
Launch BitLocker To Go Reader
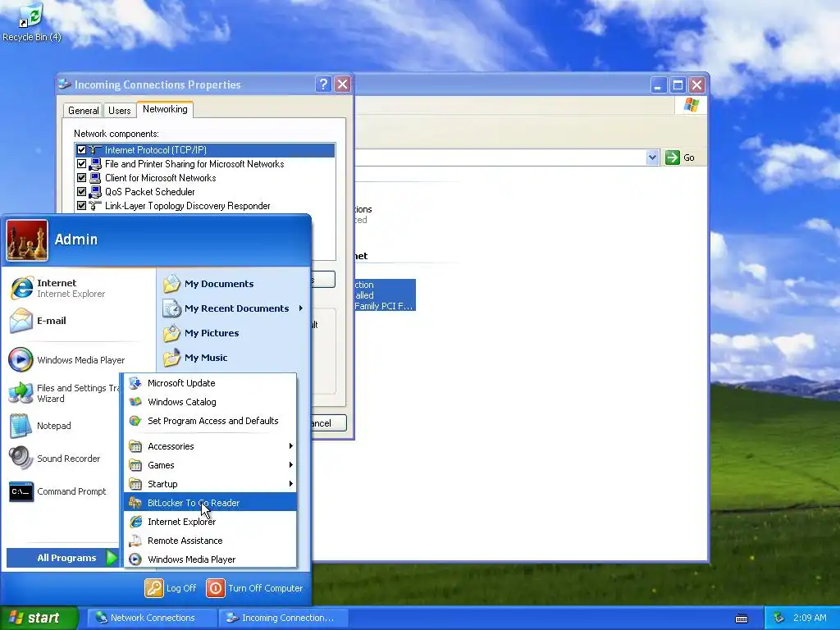click(210, 503)
